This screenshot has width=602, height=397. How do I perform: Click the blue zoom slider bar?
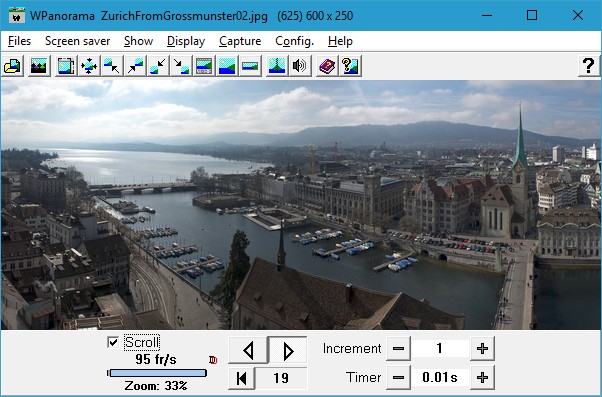click(x=157, y=373)
